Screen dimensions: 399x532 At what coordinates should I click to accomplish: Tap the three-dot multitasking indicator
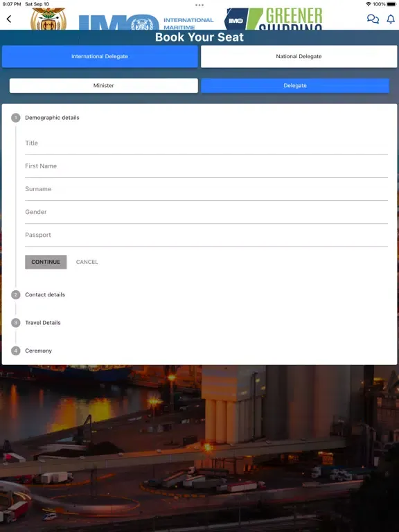199,5
